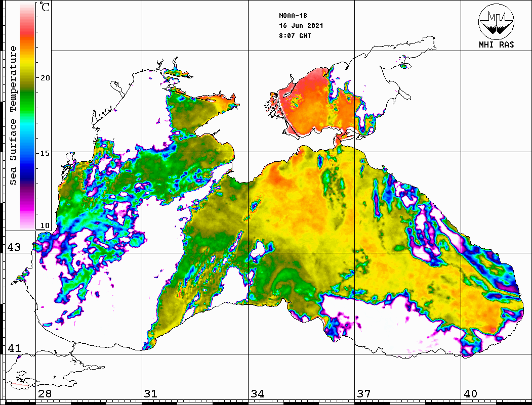Select the NOAA-18 satellite label

coord(293,16)
